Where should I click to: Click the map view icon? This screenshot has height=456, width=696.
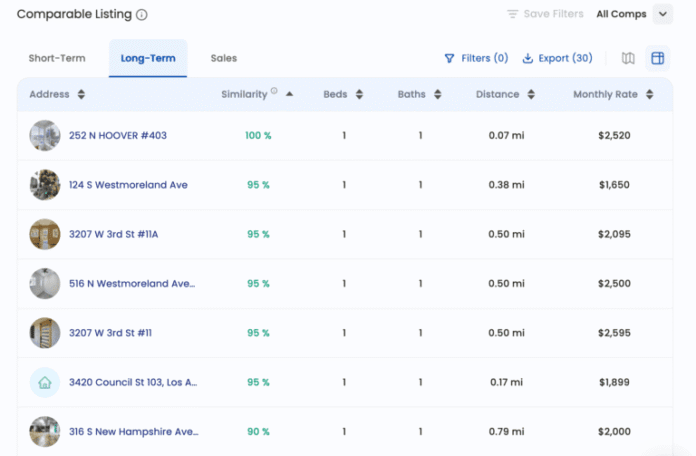tap(628, 58)
